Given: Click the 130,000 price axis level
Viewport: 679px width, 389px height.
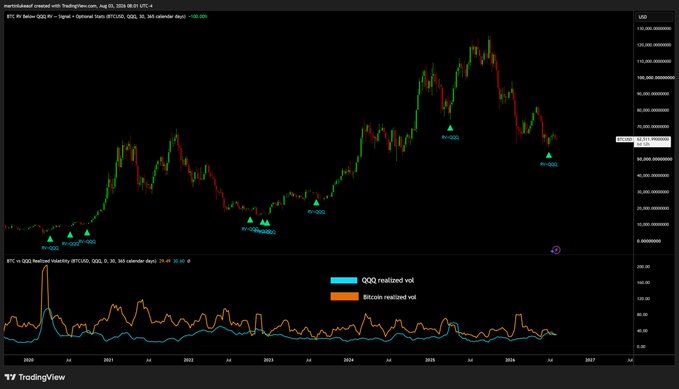Looking at the screenshot, I should pyautogui.click(x=654, y=29).
